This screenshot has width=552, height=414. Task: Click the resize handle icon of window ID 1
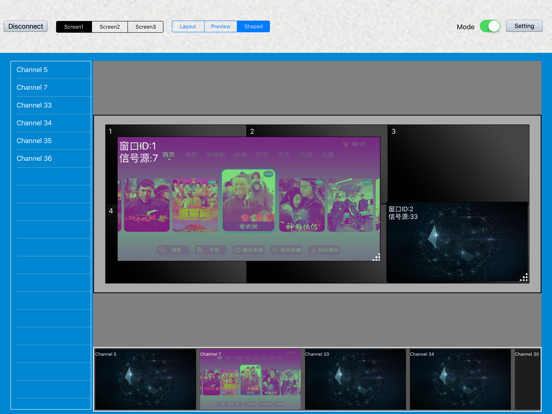coord(376,257)
